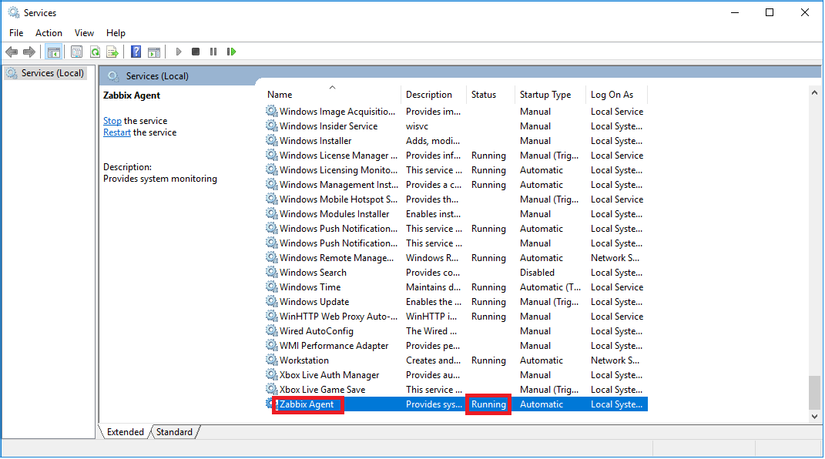825x459 pixels.
Task: Click 'The Wired ...' description text
Action: [x=431, y=331]
